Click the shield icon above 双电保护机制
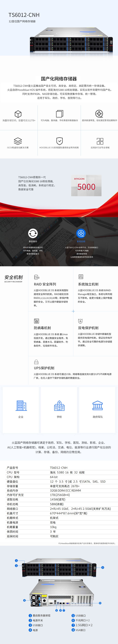The height and width of the screenshot is (644, 118). [80, 321]
